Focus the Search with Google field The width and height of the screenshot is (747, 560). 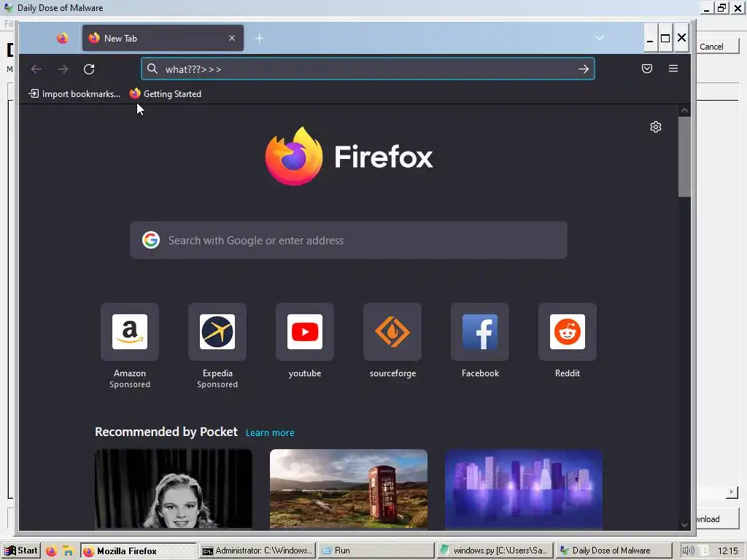point(348,240)
